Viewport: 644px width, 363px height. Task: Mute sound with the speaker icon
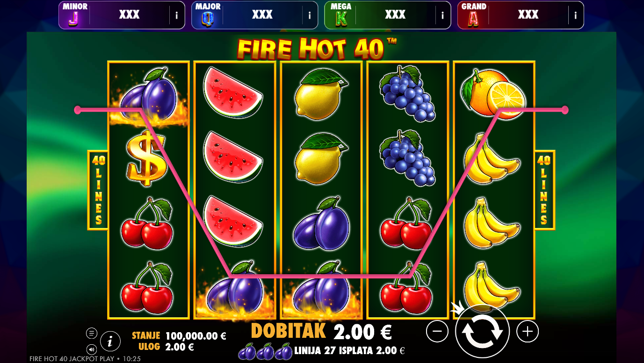pyautogui.click(x=92, y=349)
